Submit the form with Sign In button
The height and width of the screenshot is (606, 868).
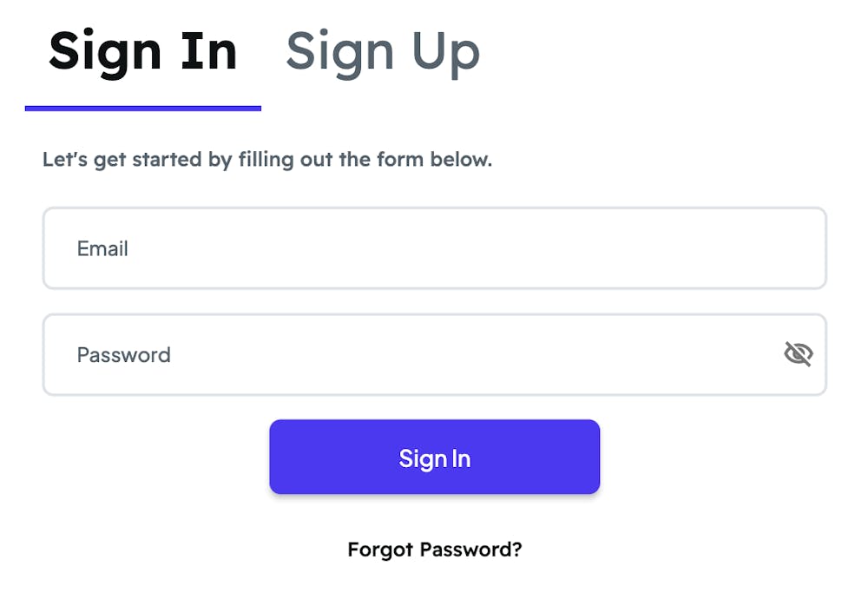(434, 458)
